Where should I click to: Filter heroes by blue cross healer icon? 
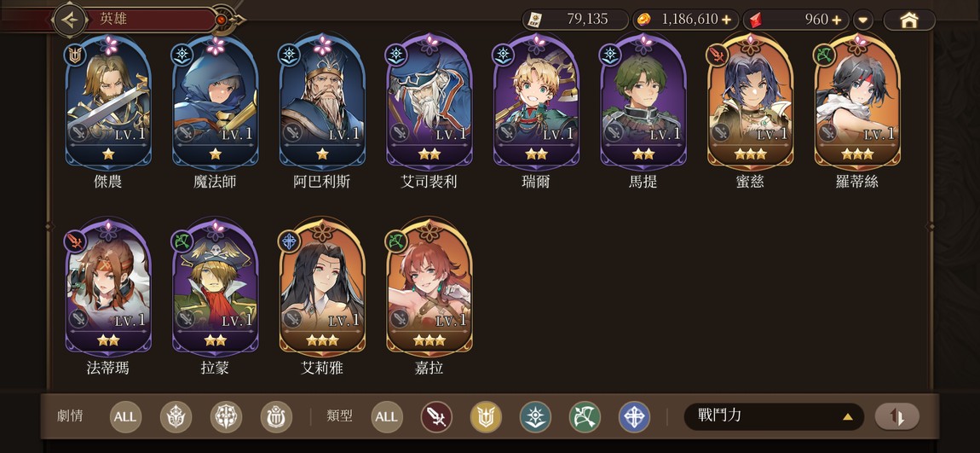[634, 417]
